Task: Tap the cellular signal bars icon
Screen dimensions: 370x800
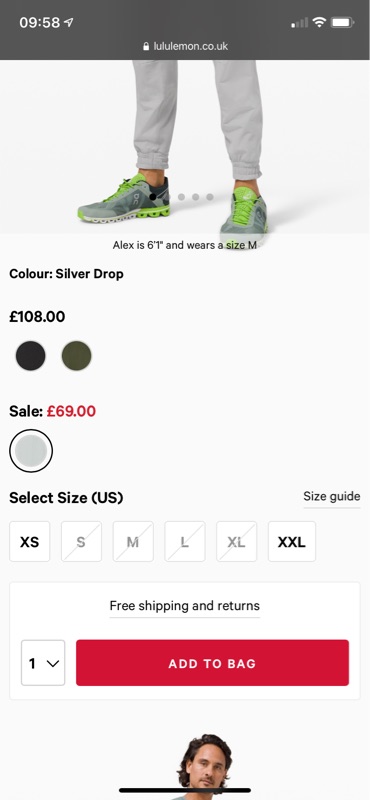Action: [x=300, y=22]
